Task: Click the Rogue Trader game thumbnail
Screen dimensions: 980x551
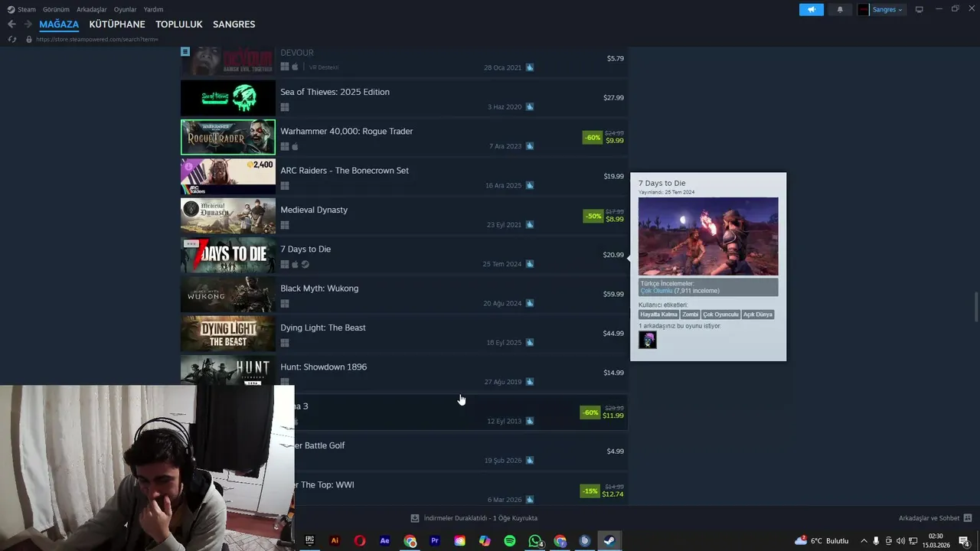Action: pos(228,137)
